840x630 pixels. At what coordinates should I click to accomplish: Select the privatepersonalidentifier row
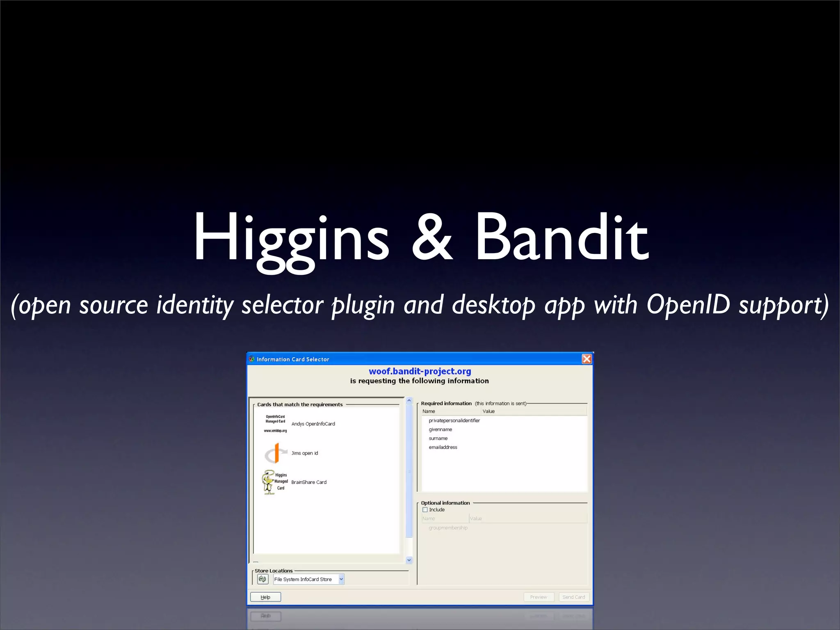[x=454, y=420]
